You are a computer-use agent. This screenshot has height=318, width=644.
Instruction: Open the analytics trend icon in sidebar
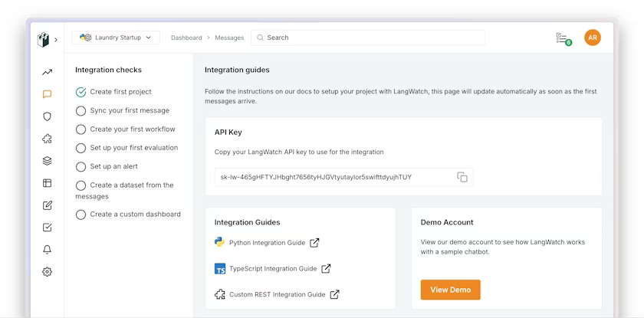click(47, 73)
